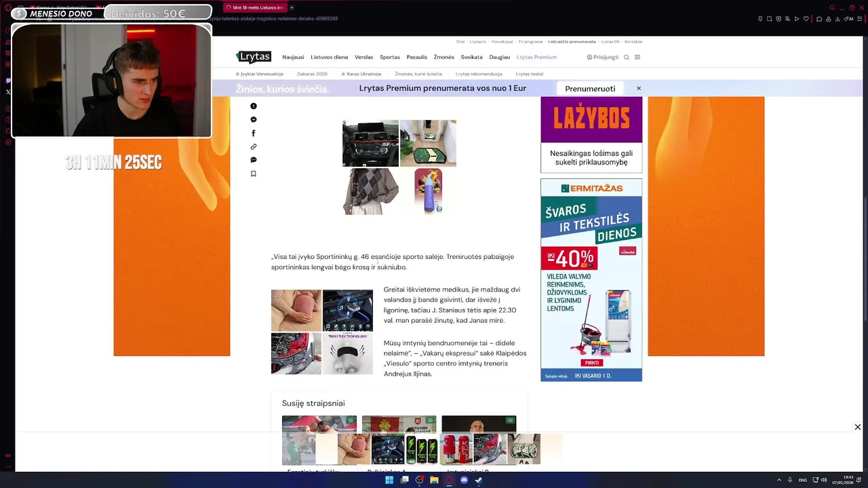868x488 pixels.
Task: Open the Lrytas logo homepage link
Action: [254, 57]
